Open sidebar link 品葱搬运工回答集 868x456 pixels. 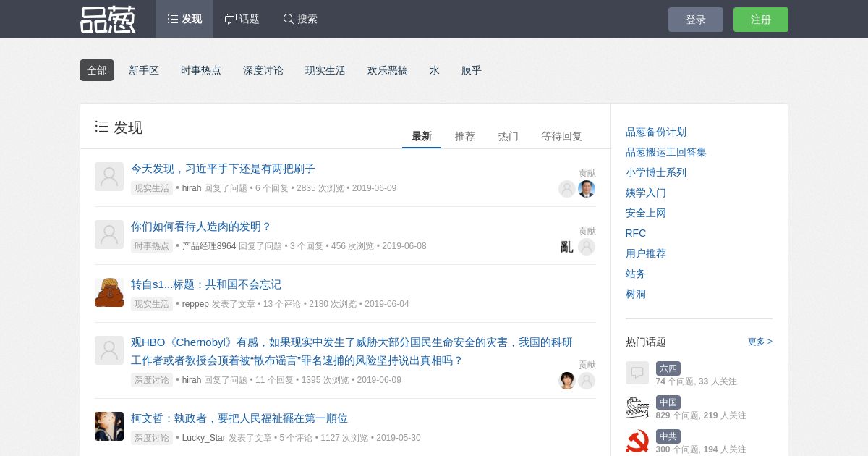pos(666,152)
